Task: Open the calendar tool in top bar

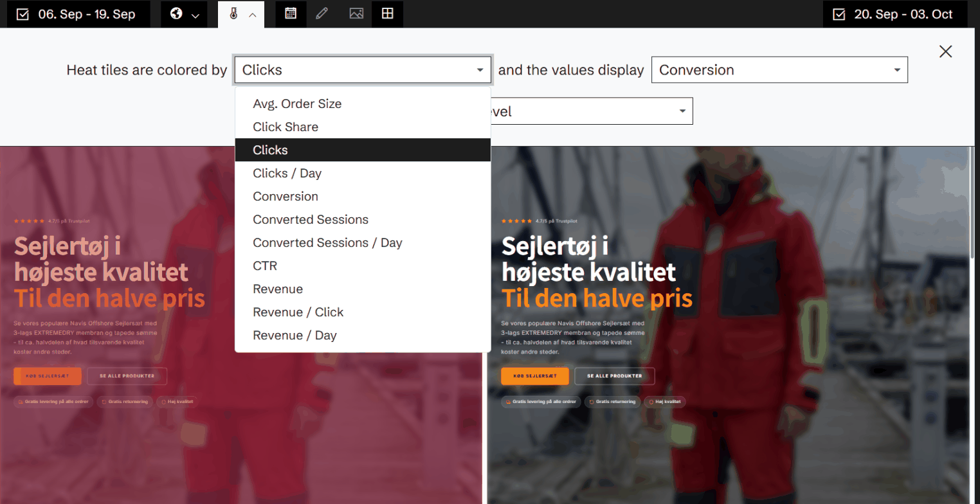Action: tap(291, 14)
